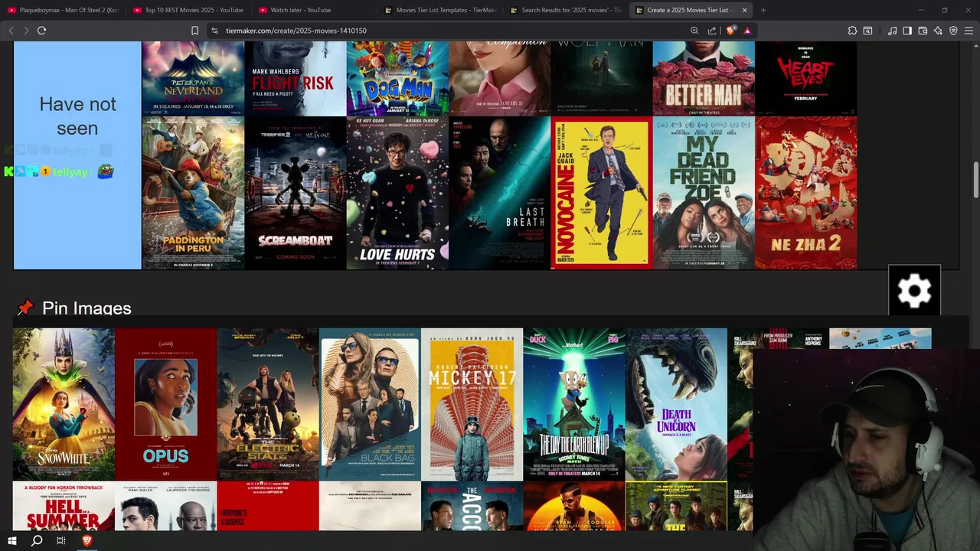
Task: Go back to the previous page
Action: click(11, 31)
